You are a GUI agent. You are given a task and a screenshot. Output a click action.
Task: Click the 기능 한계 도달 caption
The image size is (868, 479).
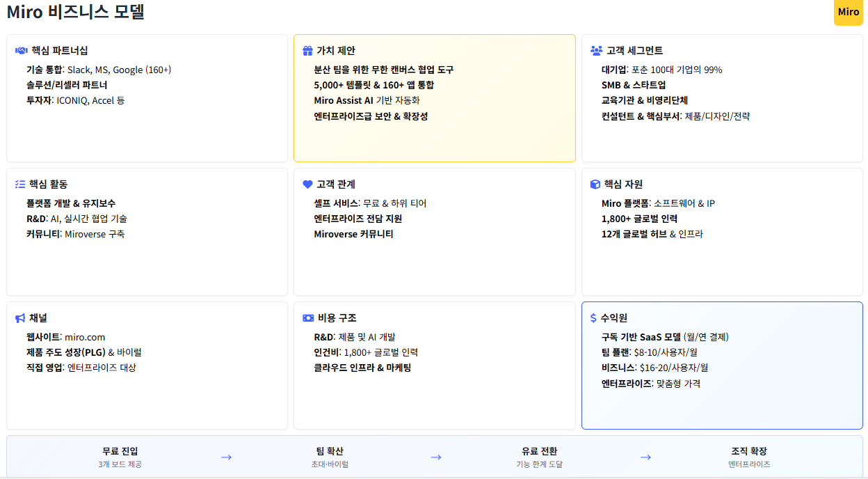[x=540, y=464]
